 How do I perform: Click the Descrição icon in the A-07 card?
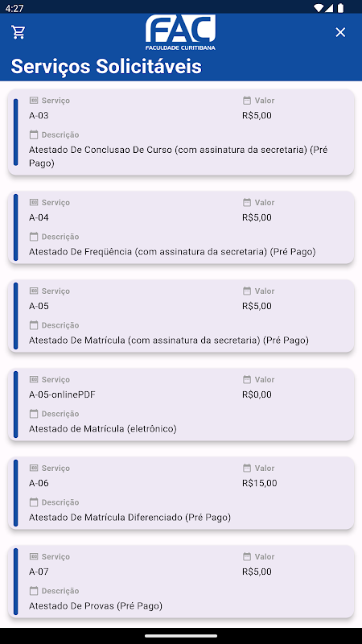click(34, 591)
